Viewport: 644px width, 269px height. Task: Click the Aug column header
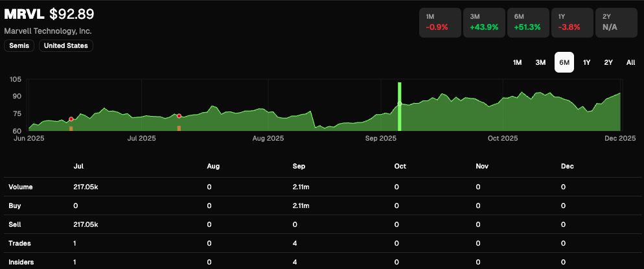(214, 167)
